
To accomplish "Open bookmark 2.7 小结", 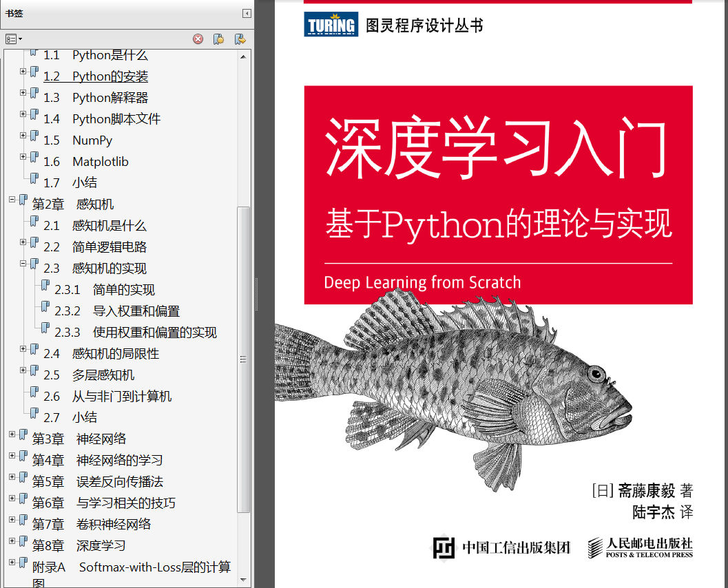I will 70,418.
